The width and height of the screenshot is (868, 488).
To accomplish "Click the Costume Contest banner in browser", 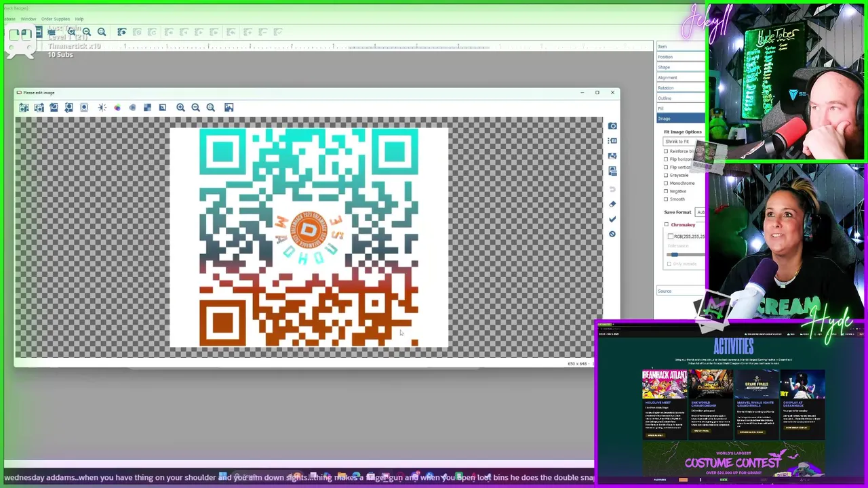I will click(x=733, y=459).
